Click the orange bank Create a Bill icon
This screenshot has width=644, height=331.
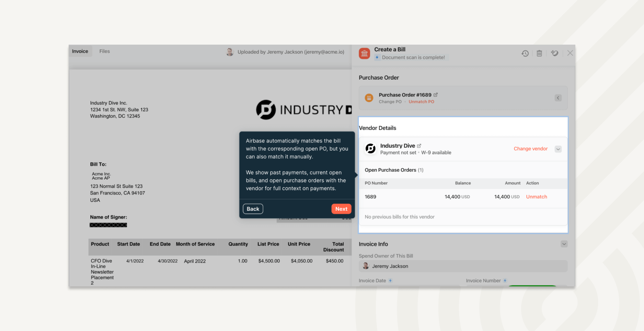[365, 53]
